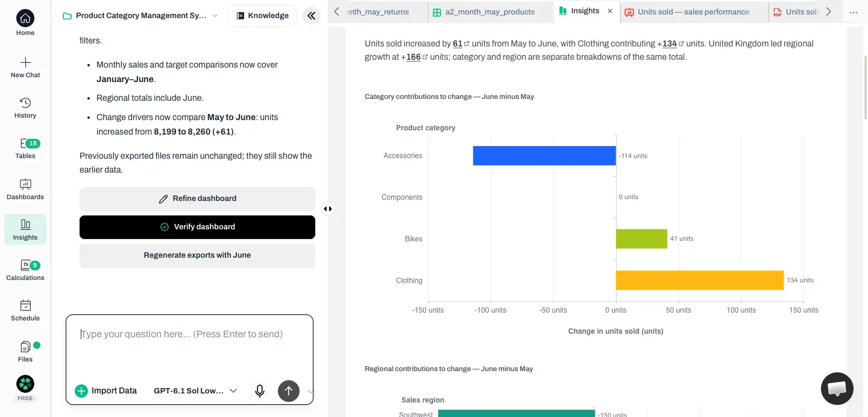Open the Schedule section
Viewport: 868px width, 417px height.
coord(25,310)
